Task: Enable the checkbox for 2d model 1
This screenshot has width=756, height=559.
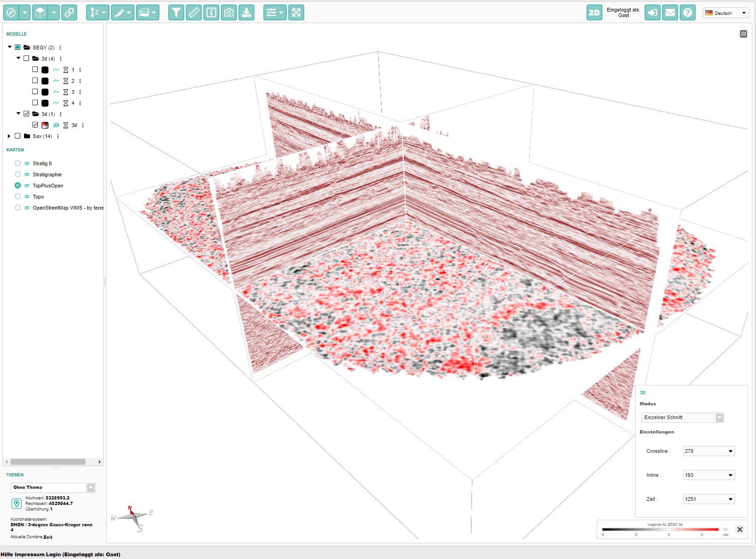Action: [35, 70]
